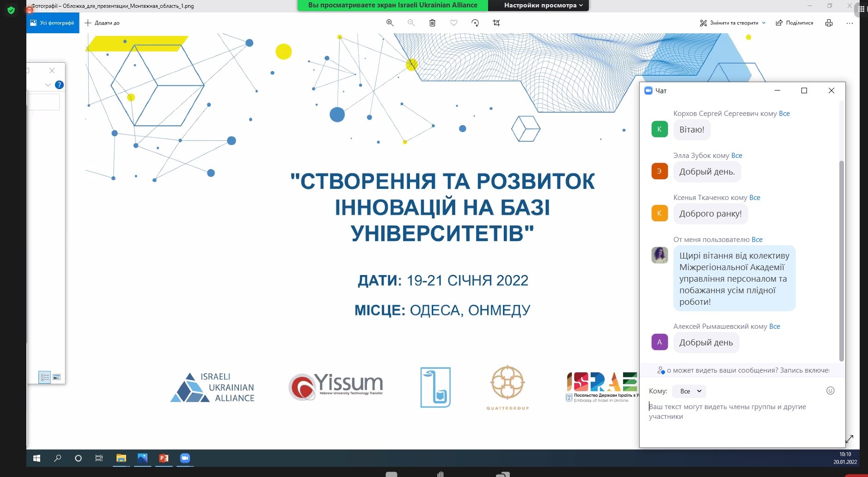Click the blue help question mark icon
868x477 pixels.
pyautogui.click(x=59, y=85)
